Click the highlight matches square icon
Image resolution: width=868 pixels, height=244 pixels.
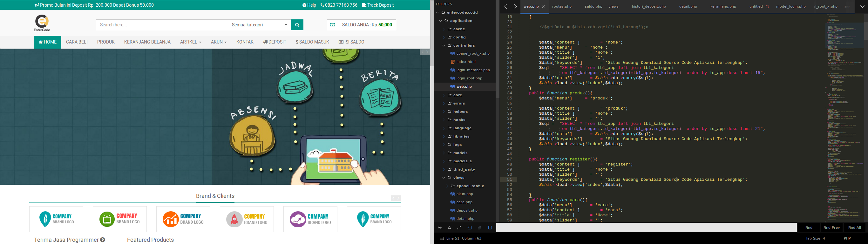click(490, 228)
